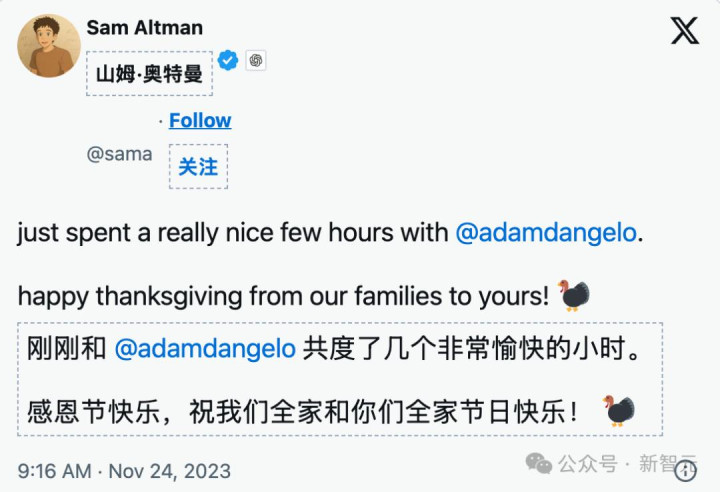Click the 关注 translated follow label
The image size is (720, 492).
(198, 166)
